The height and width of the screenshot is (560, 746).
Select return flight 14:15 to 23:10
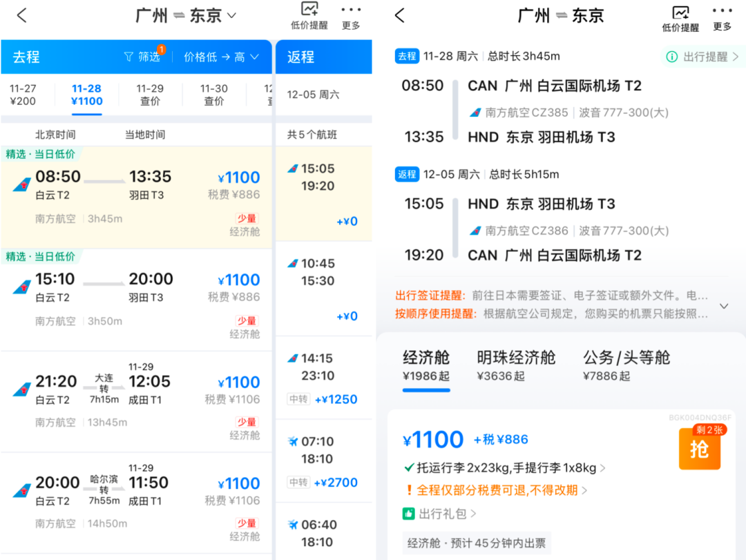point(323,378)
